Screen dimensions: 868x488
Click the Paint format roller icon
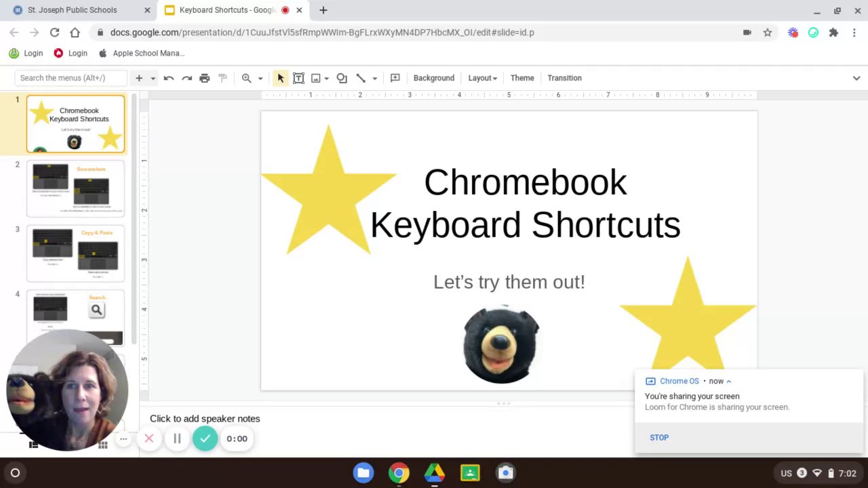(222, 78)
